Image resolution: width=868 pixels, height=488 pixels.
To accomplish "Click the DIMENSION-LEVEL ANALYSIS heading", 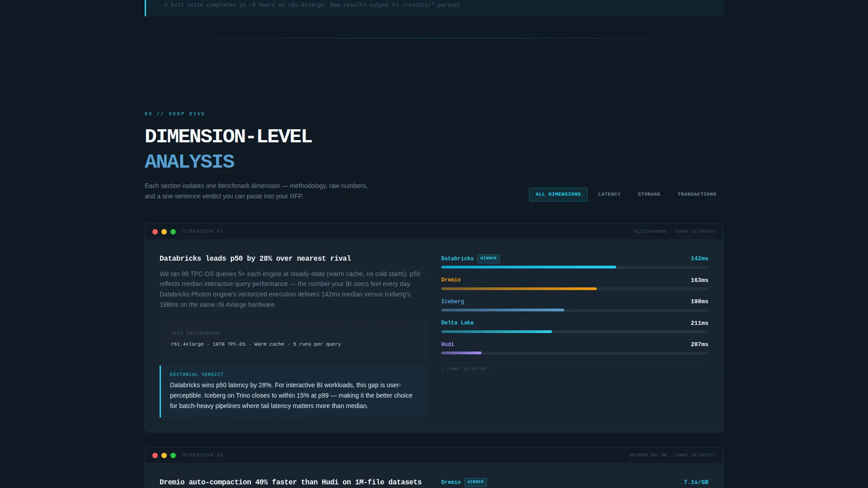I will pos(228,149).
